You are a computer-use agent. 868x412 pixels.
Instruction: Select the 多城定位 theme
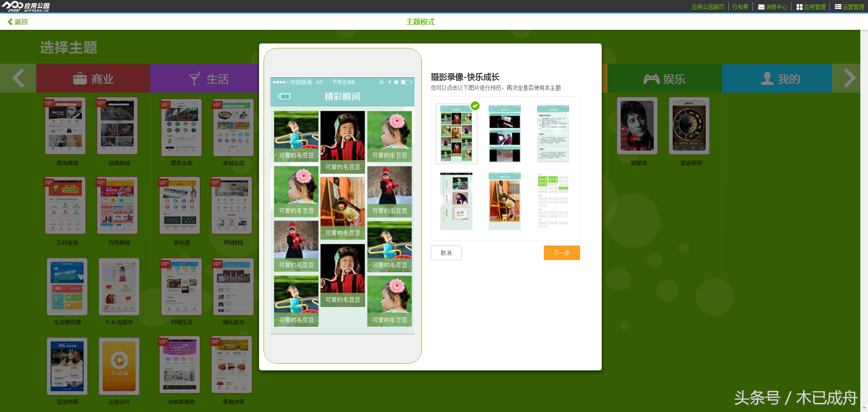point(233,128)
